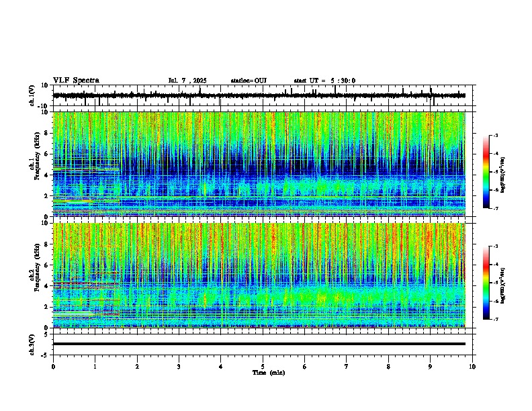Click inside the ch.1 spectrogram panel
This screenshot has width=532, height=411.
[x=259, y=164]
